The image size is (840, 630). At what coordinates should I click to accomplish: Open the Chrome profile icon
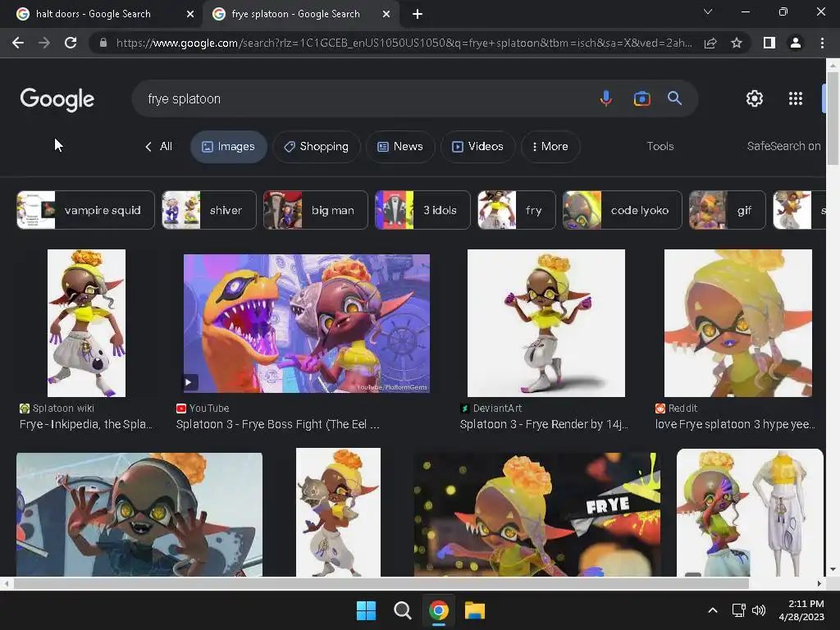tap(796, 43)
